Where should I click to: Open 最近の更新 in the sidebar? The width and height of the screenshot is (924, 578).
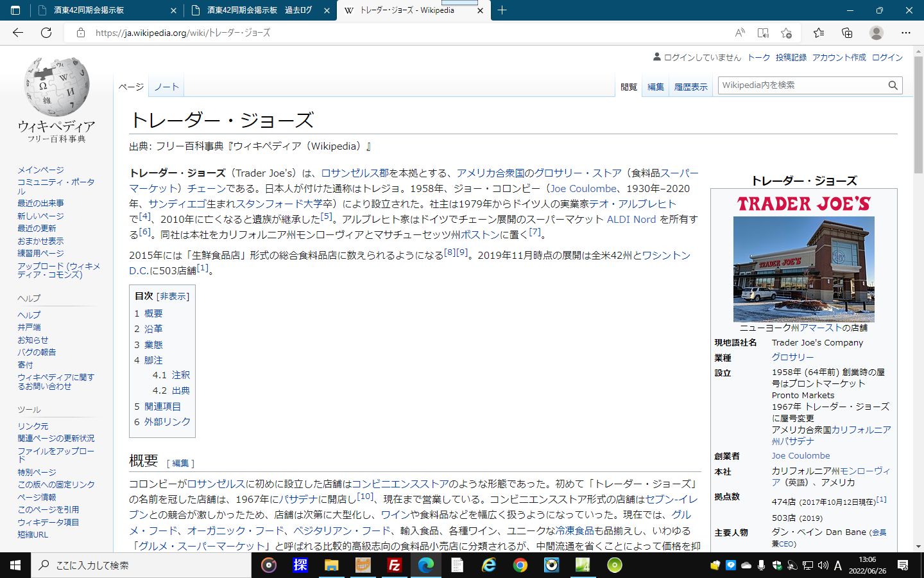click(x=37, y=228)
